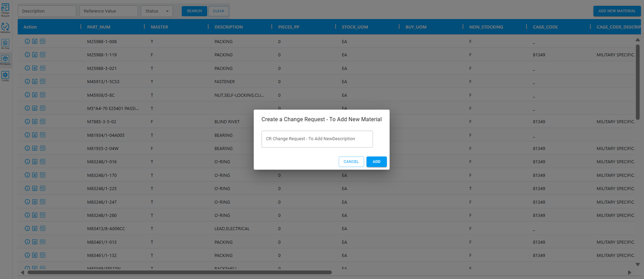Select the FASTENER description cell

(x=225, y=82)
